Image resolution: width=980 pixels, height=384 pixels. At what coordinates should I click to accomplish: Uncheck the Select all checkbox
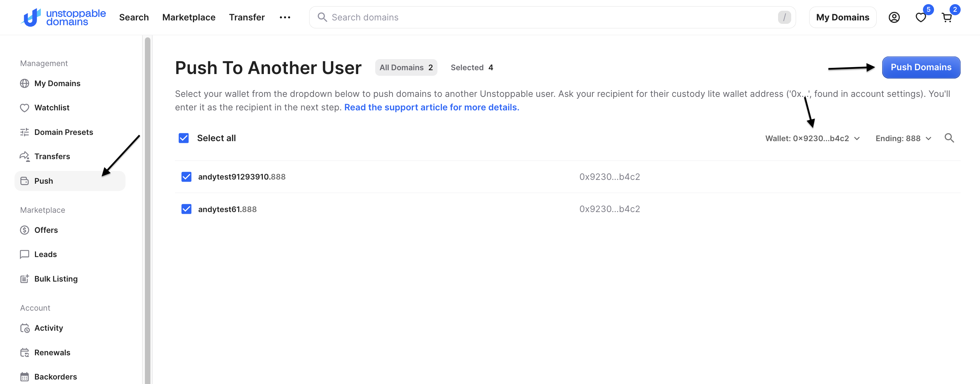coord(184,138)
